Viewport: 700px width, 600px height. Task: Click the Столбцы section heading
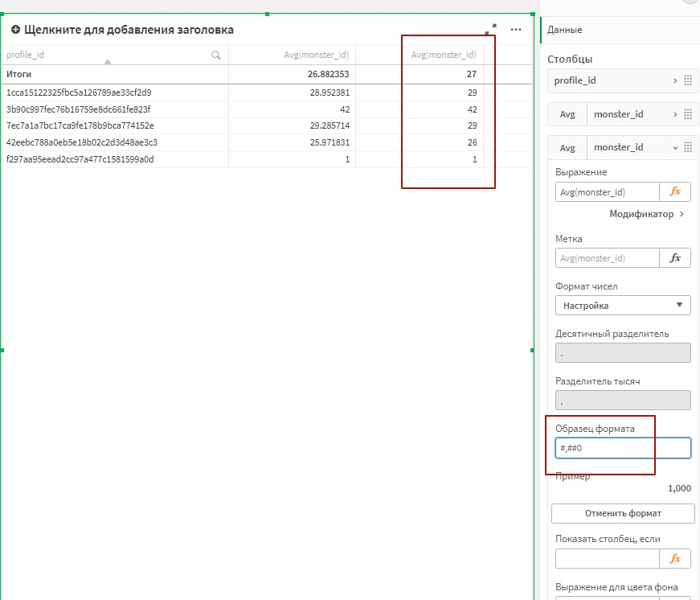pyautogui.click(x=570, y=59)
